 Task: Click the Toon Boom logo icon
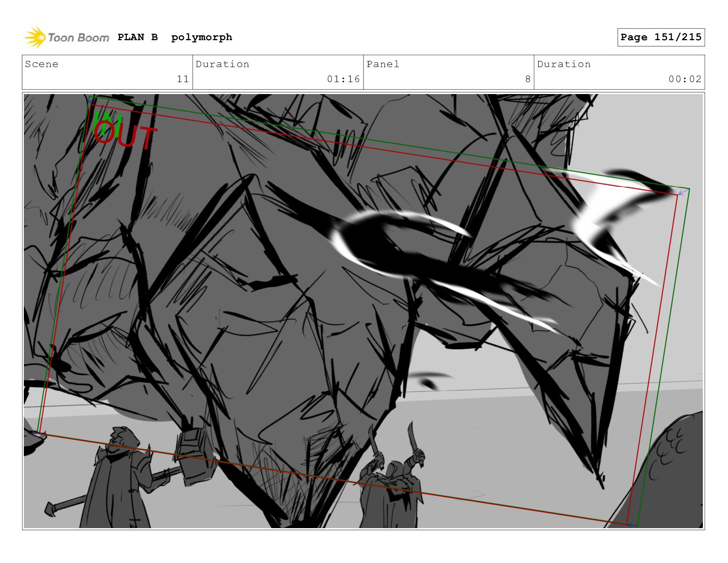35,38
